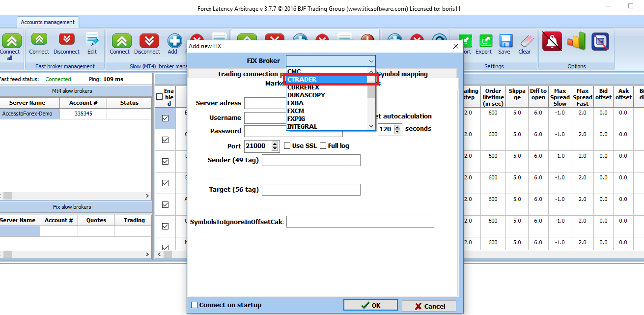Click account number 335345
Viewport: 644px width, 315px height.
pyautogui.click(x=83, y=114)
